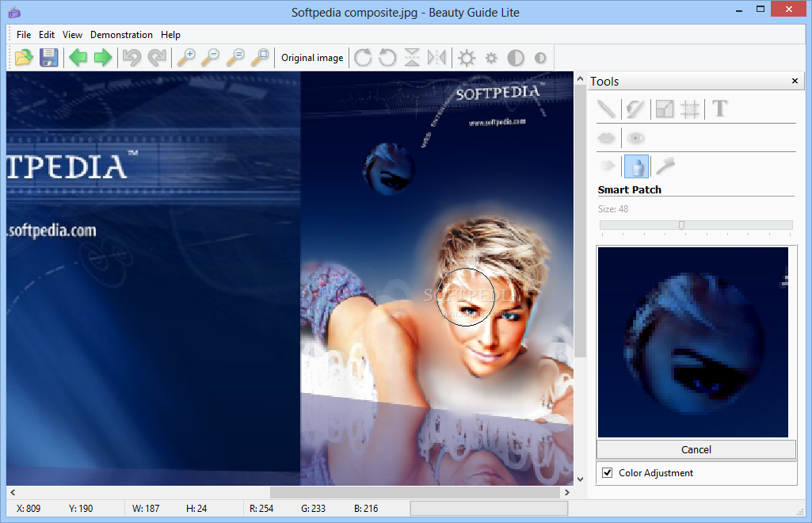The width and height of the screenshot is (812, 523).
Task: Close the Tools panel
Action: tap(795, 81)
